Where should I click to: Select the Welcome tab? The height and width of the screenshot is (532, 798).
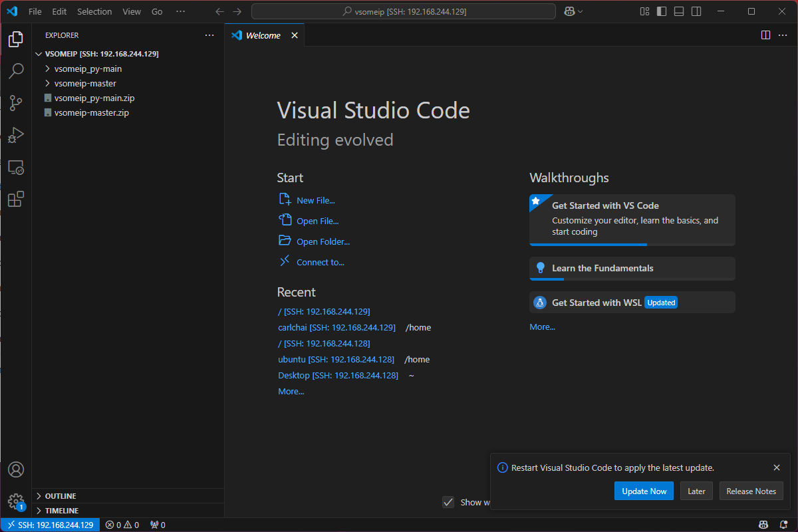[x=264, y=35]
